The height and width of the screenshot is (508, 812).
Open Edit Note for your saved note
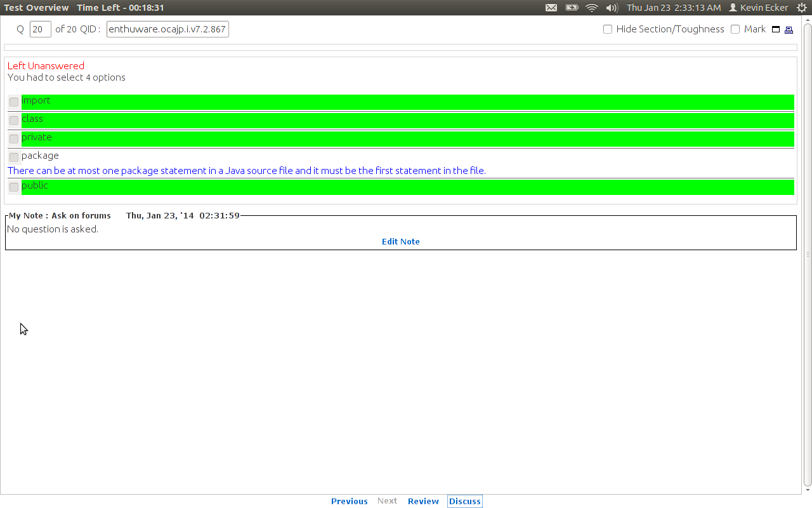pos(400,241)
